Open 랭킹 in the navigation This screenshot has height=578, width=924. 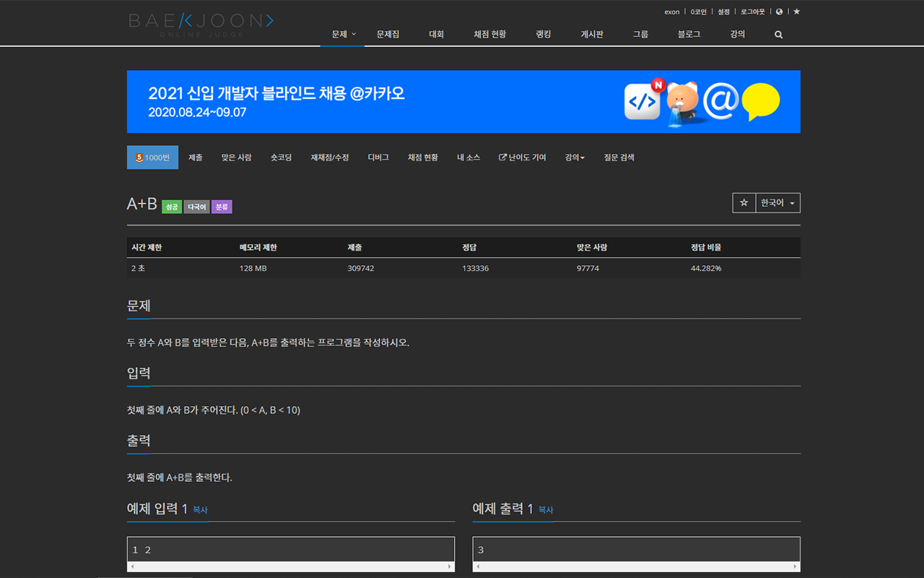(x=544, y=34)
